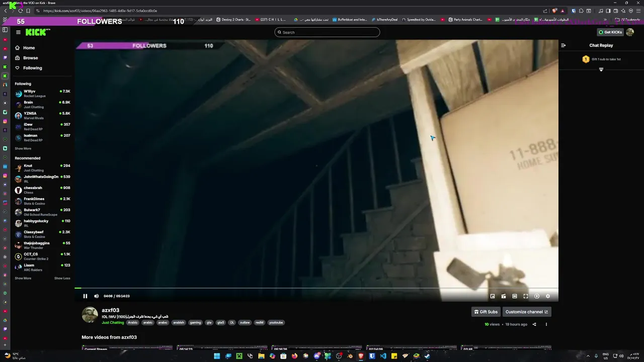644x362 pixels.
Task: Open Speedtest by Ookla bookmark
Action: 419,20
